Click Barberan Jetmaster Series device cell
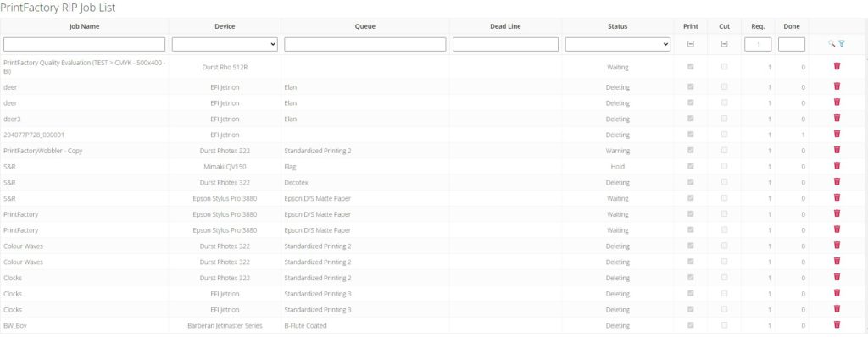868x337 pixels. pos(225,325)
